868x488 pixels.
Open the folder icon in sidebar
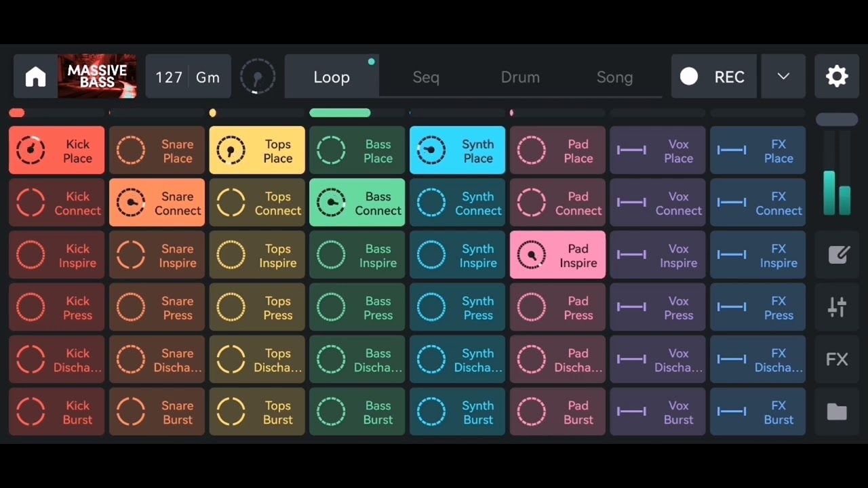point(837,411)
